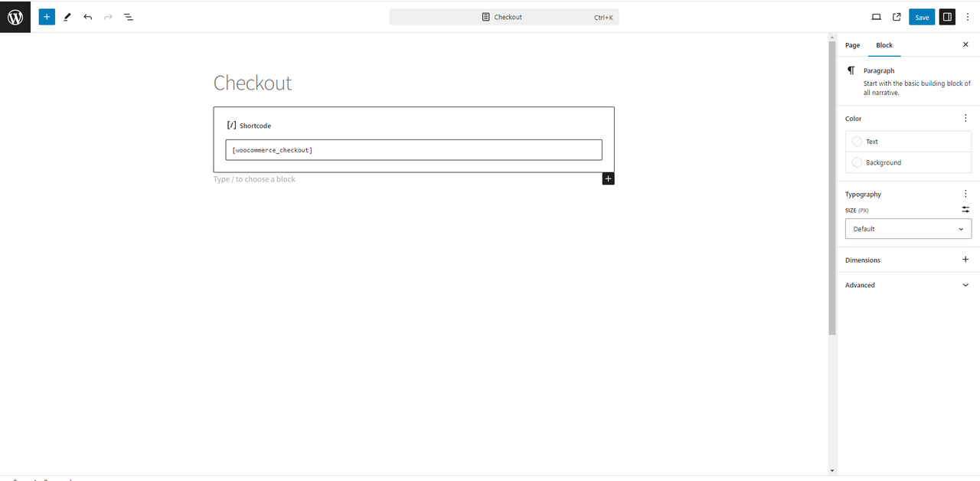Add block using black plus button
Image resolution: width=980 pixels, height=481 pixels.
tap(608, 178)
